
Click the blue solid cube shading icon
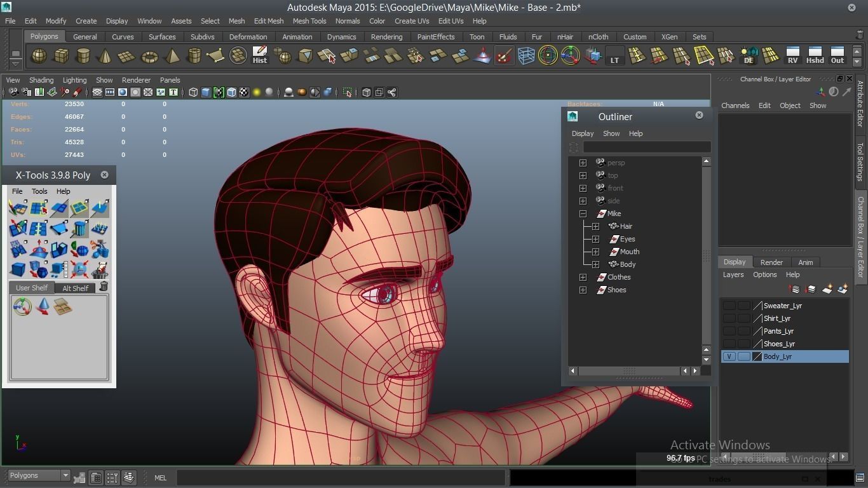pos(206,93)
